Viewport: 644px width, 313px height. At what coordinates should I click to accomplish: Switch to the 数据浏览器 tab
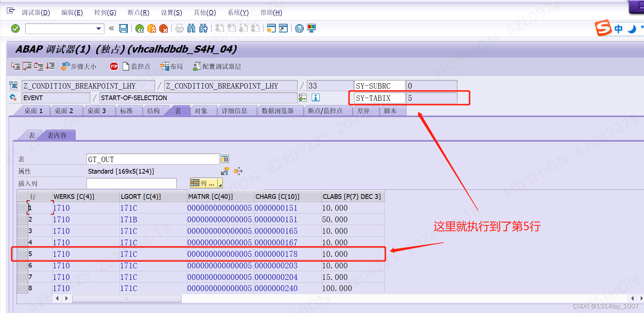coord(278,111)
